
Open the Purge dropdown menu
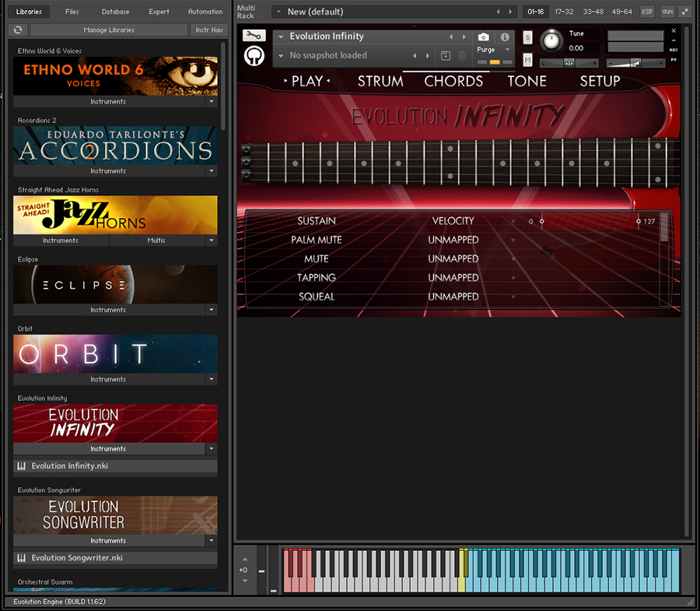(508, 50)
